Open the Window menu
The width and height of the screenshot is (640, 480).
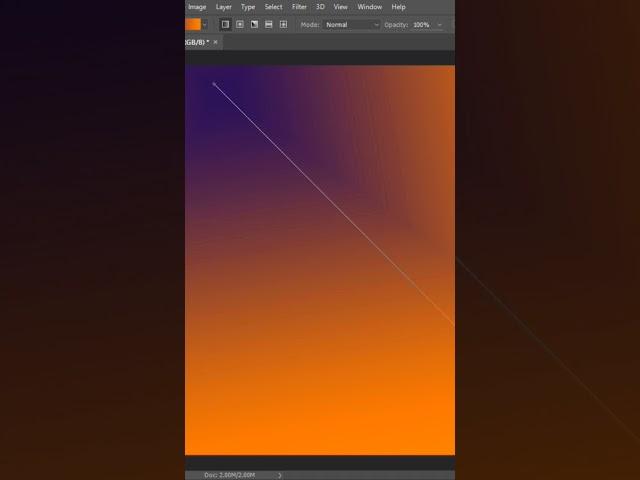370,7
